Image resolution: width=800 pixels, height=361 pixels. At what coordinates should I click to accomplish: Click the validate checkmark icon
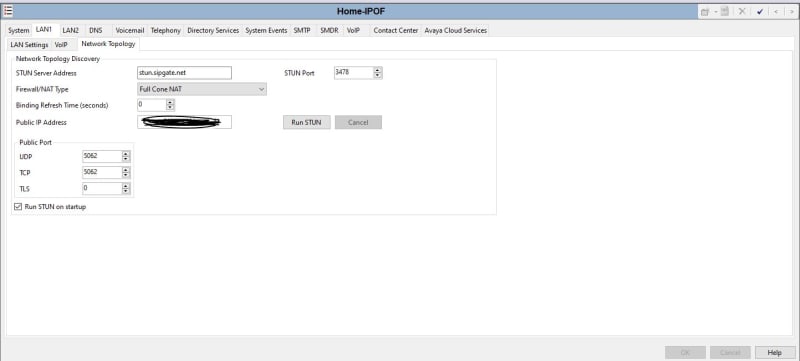(x=760, y=12)
